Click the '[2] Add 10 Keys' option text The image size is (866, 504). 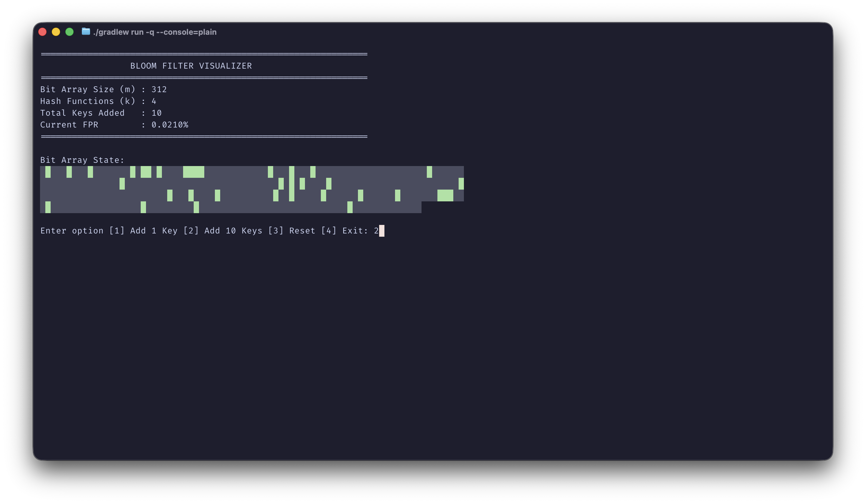[x=223, y=231]
